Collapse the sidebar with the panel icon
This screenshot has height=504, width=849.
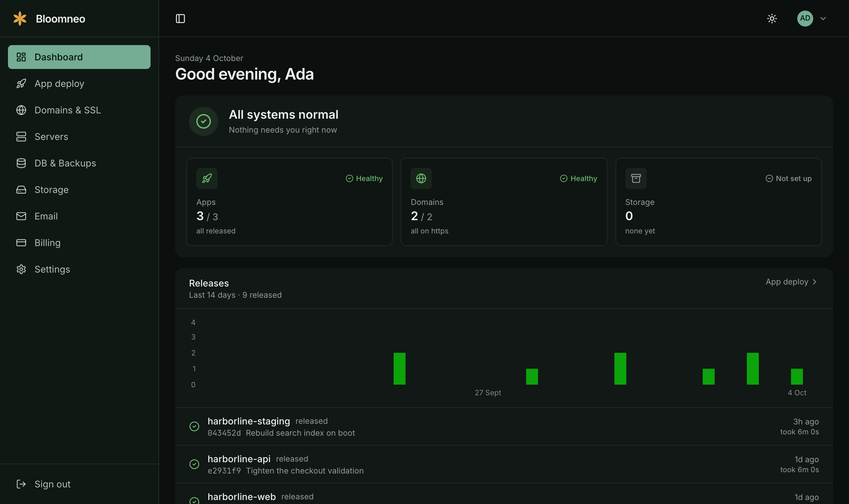pos(180,18)
